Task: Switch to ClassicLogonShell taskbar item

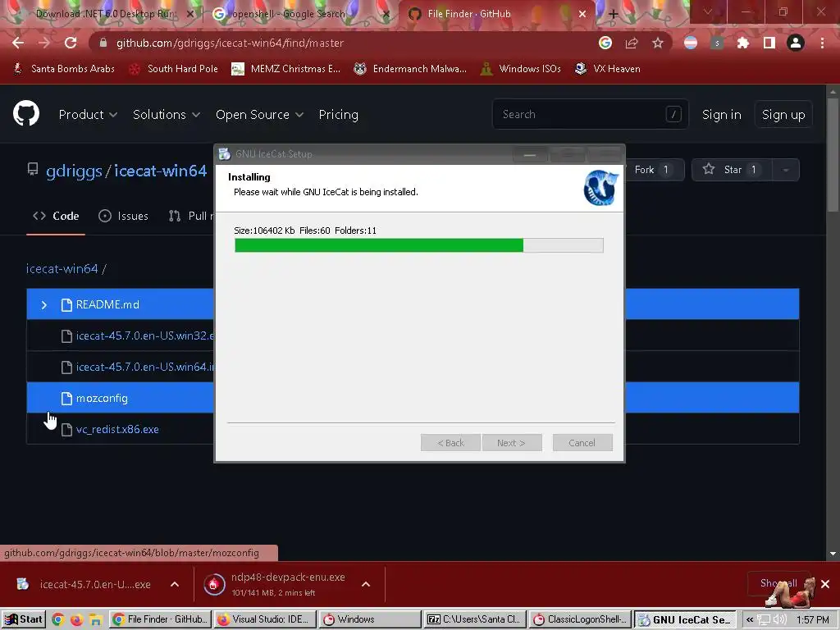Action: (x=580, y=620)
